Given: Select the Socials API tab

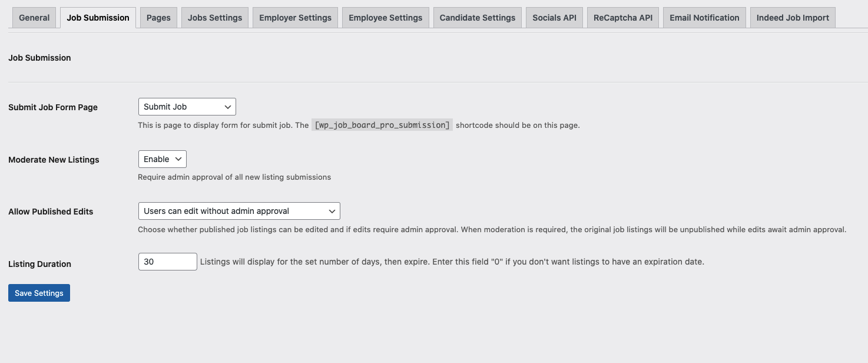Looking at the screenshot, I should [554, 18].
